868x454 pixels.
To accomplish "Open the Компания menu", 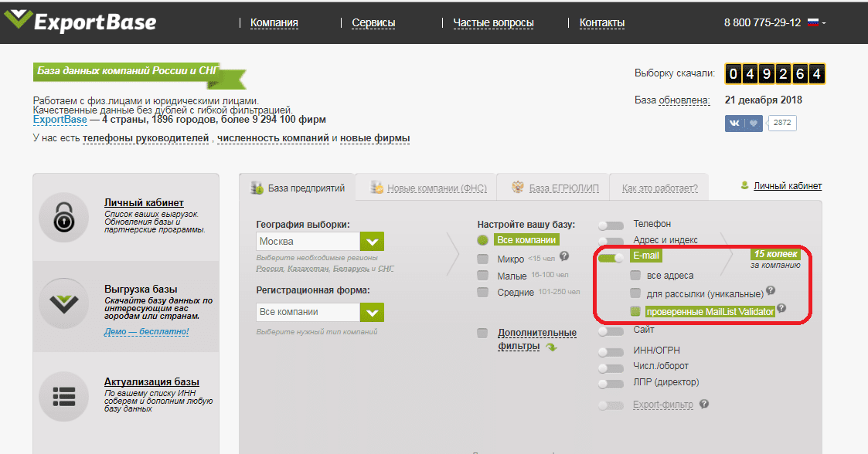I will coord(274,22).
